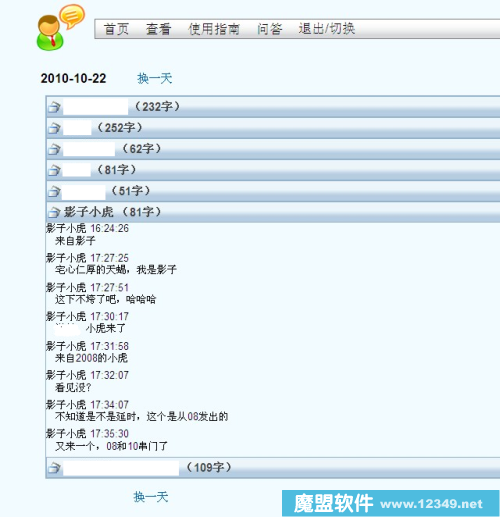Click the top 换一天 link
Image resolution: width=500 pixels, height=517 pixels.
point(155,79)
